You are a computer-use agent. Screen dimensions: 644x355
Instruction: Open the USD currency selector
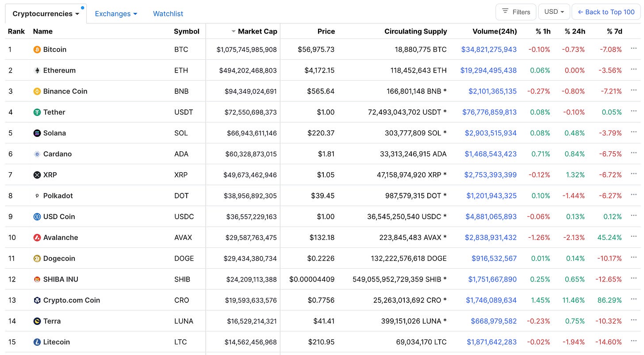click(554, 12)
